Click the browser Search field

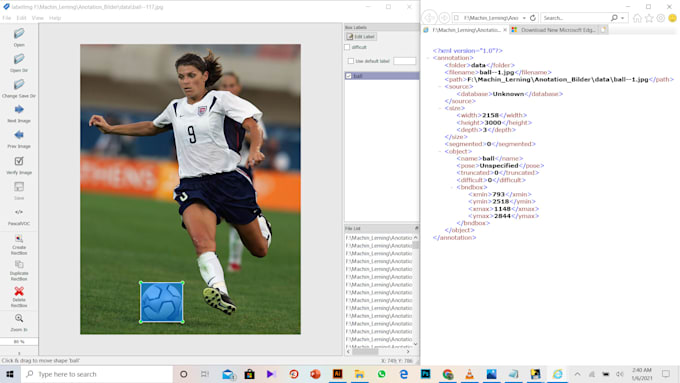point(575,18)
